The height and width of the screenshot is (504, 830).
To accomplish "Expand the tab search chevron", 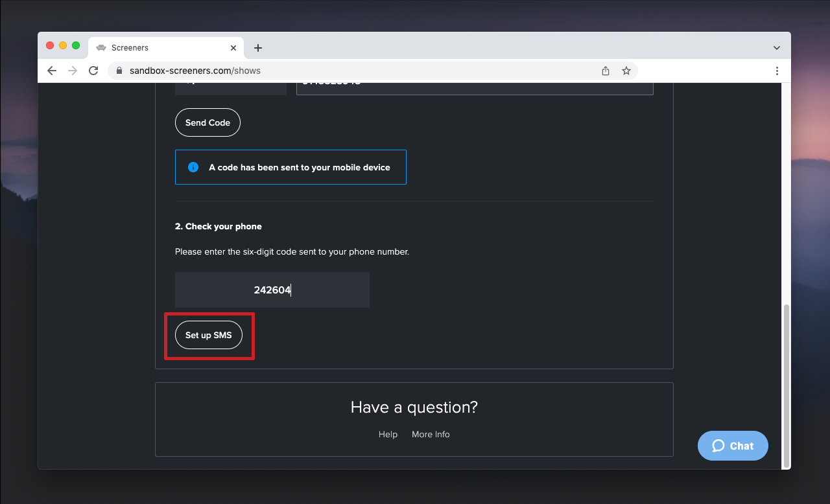I will click(777, 48).
